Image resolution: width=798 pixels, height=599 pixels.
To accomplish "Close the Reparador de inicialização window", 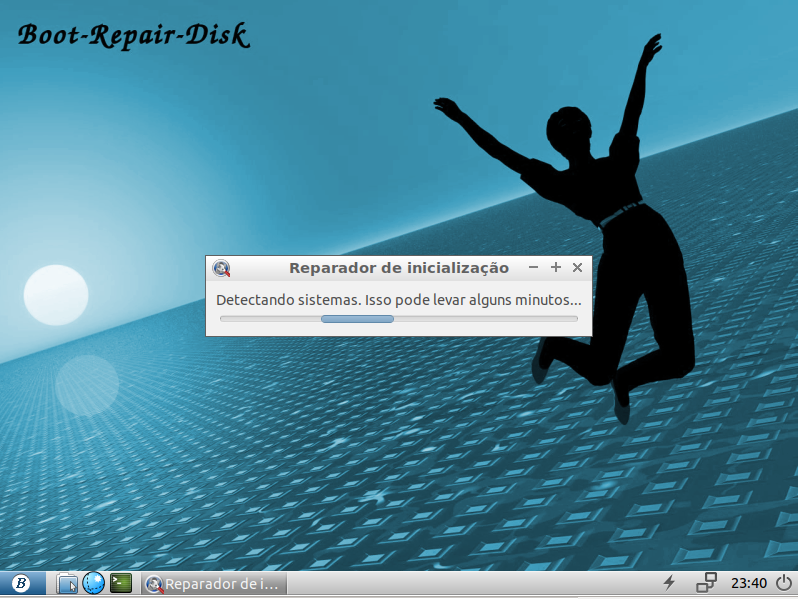I will pyautogui.click(x=577, y=267).
